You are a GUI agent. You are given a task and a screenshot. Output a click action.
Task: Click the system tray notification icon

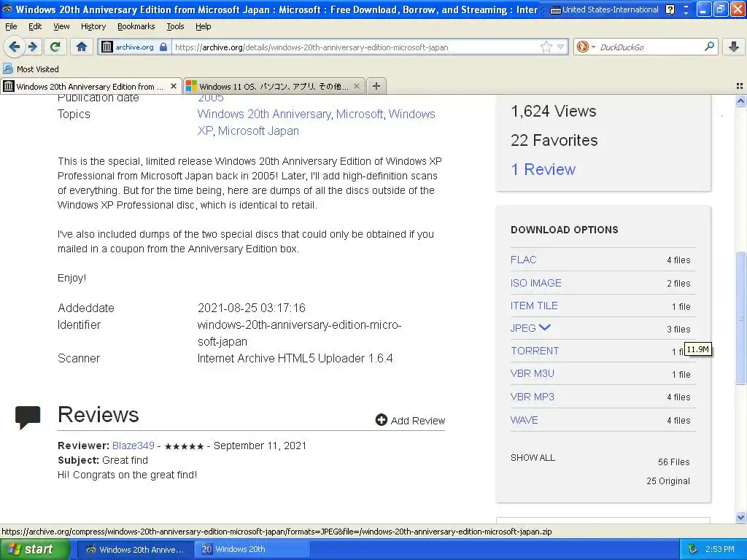click(x=693, y=549)
